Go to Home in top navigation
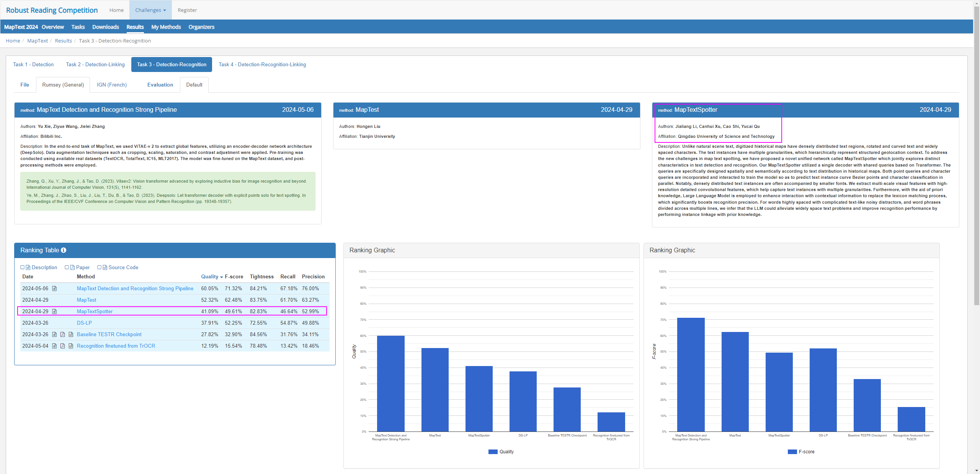Screen dimensions: 980x474 point(116,10)
